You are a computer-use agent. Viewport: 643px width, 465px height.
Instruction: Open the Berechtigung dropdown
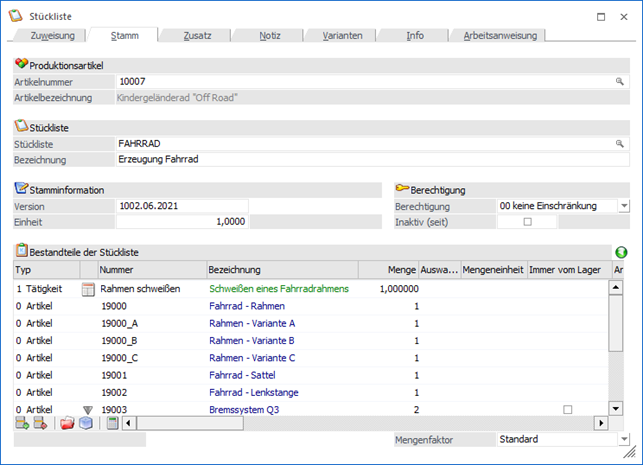pyautogui.click(x=623, y=206)
